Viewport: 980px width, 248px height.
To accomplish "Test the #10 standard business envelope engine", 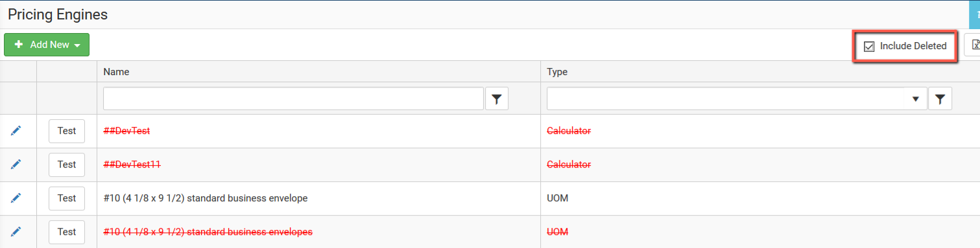I will tap(67, 198).
